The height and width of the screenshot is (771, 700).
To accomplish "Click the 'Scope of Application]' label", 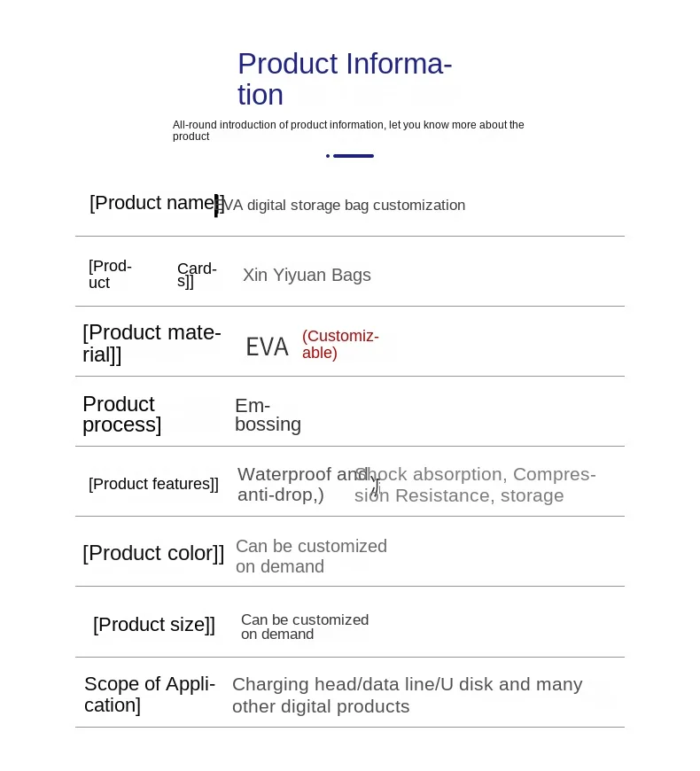I will (149, 694).
